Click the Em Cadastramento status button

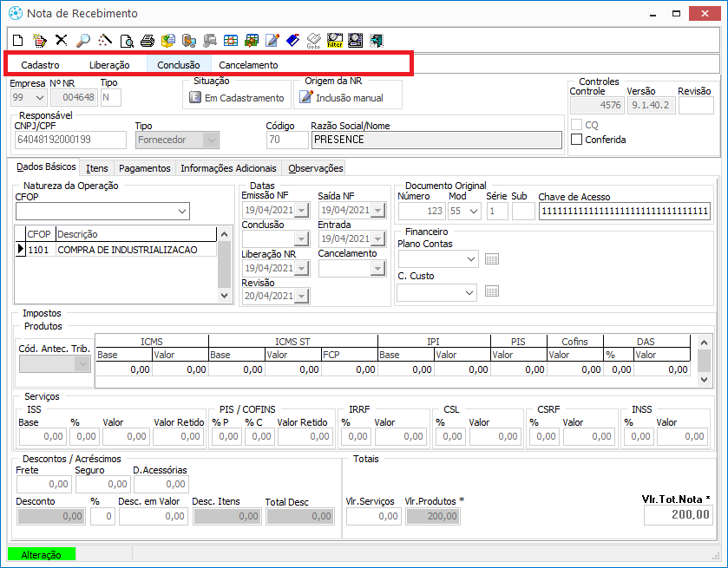pyautogui.click(x=236, y=98)
